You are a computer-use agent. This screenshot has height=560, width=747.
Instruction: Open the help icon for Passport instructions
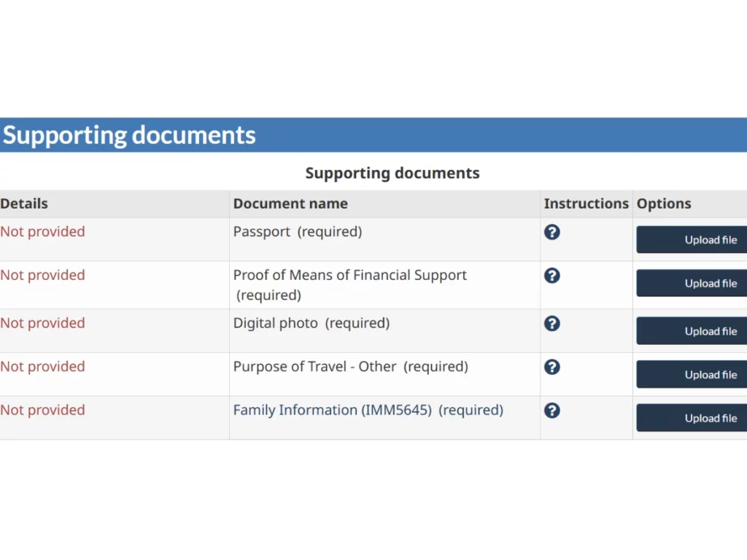(x=552, y=232)
